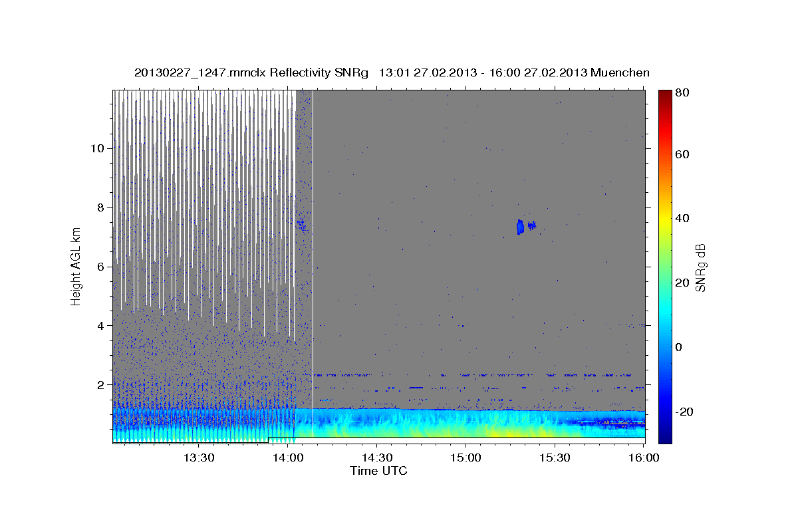Click the colorbar value 0
798x532 pixels.
(680, 347)
